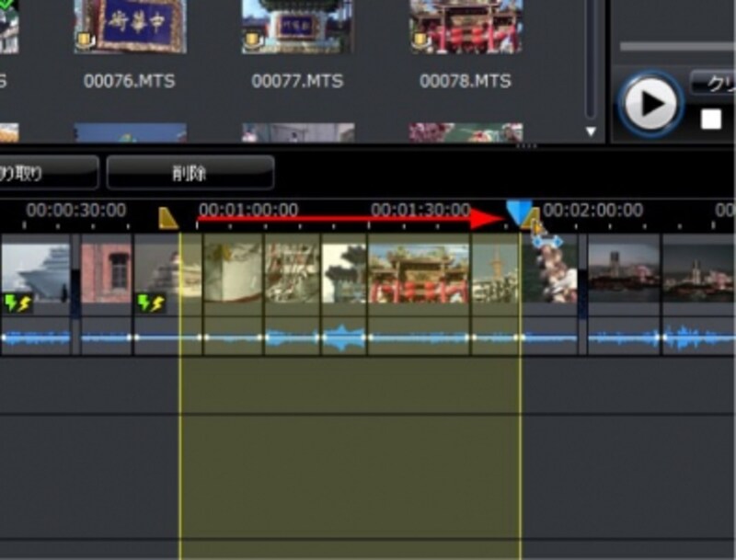
Task: Click lightning effect badge on ship clip
Action: pos(17,302)
